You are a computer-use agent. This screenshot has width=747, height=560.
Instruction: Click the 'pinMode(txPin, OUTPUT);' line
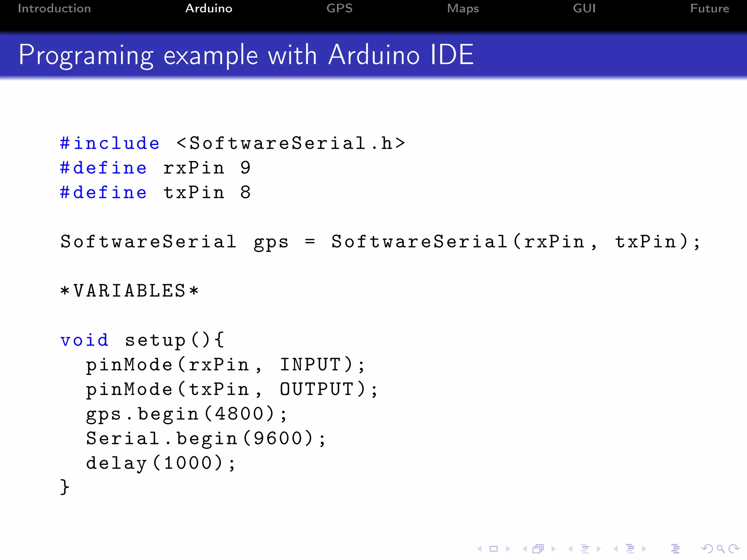point(232,390)
